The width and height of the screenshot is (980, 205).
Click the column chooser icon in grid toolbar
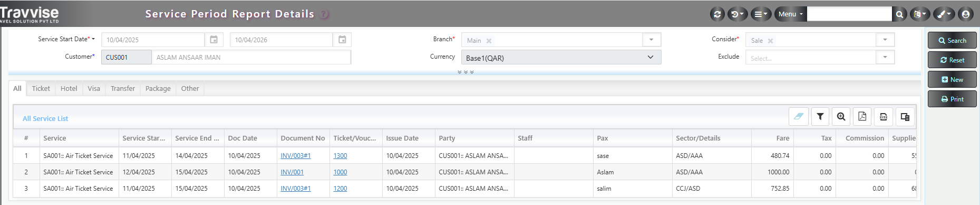[905, 117]
